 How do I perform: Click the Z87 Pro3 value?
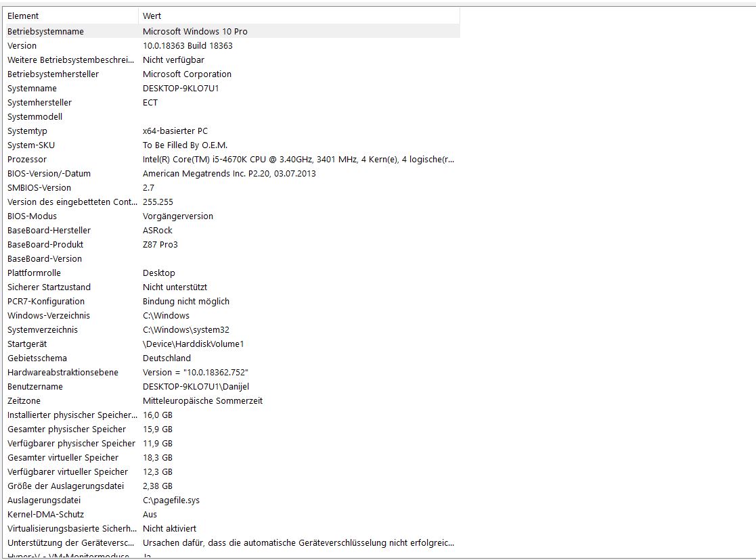[160, 245]
